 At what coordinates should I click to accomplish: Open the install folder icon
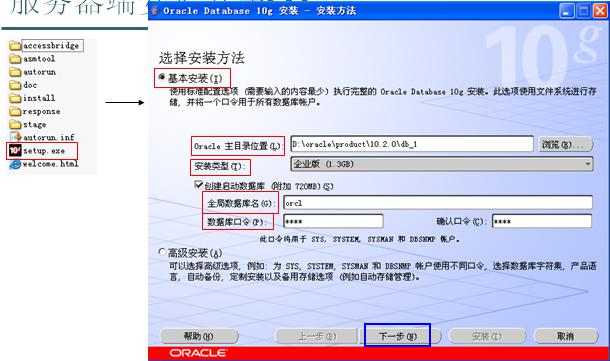[x=15, y=98]
